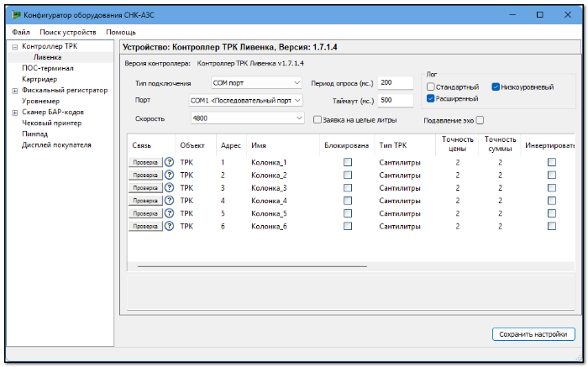Expand the Фискальный регистратор tree node
This screenshot has width=588, height=367.
tap(14, 91)
